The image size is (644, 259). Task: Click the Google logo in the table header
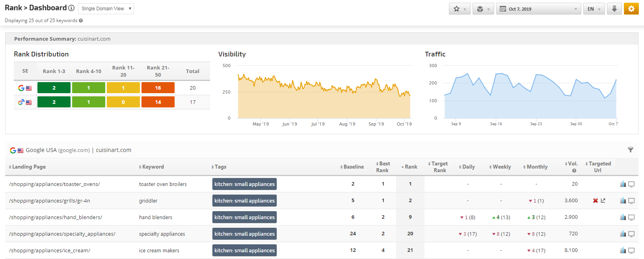point(13,150)
